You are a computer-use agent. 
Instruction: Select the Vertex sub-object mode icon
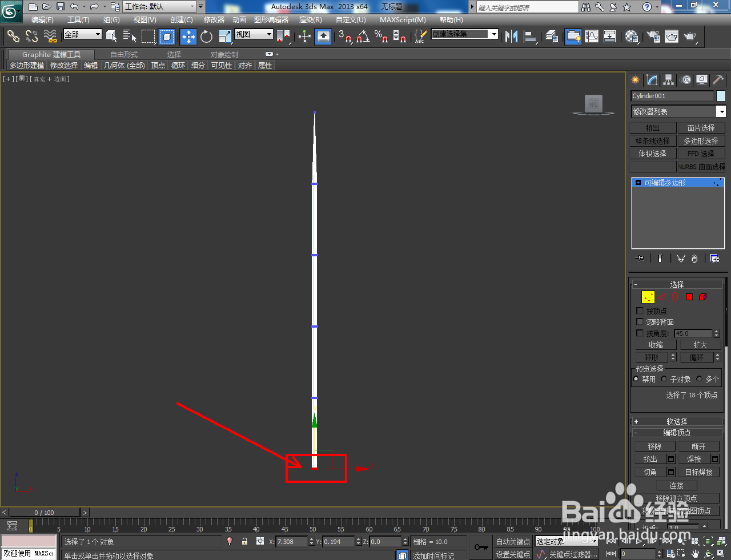pos(647,296)
